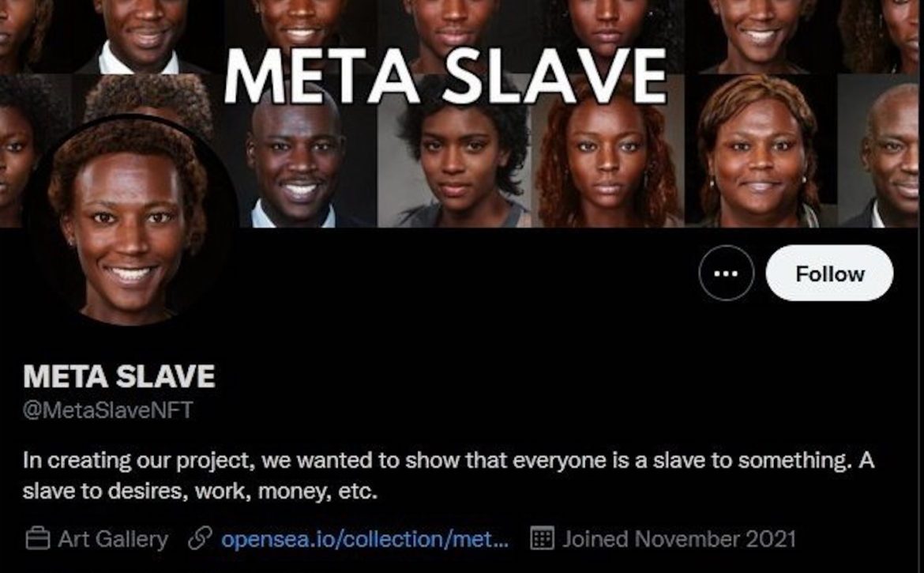The height and width of the screenshot is (573, 924).
Task: Click the briefcase category icon
Action: (38, 538)
